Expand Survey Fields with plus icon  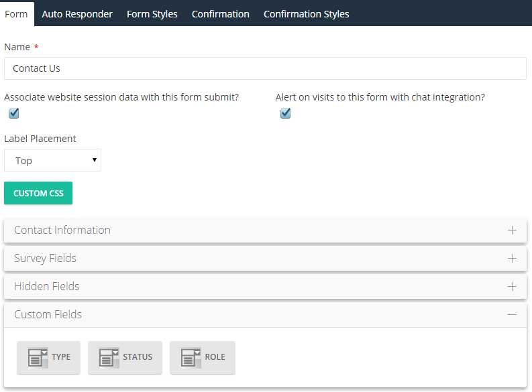click(x=512, y=259)
